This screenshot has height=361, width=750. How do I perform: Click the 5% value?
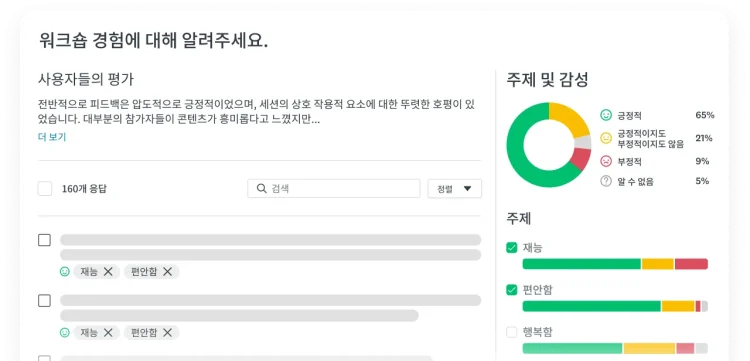[x=702, y=181]
